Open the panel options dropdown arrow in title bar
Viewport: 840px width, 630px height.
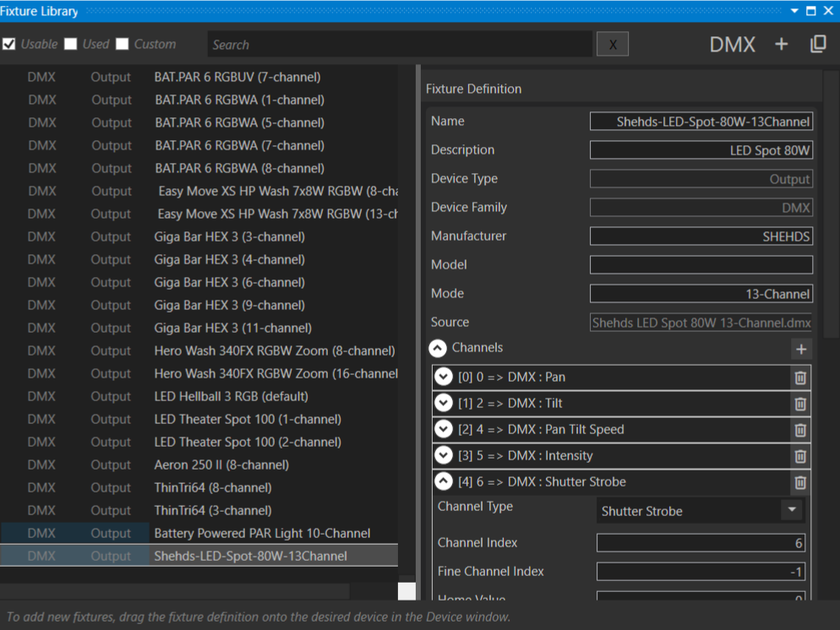tap(794, 11)
